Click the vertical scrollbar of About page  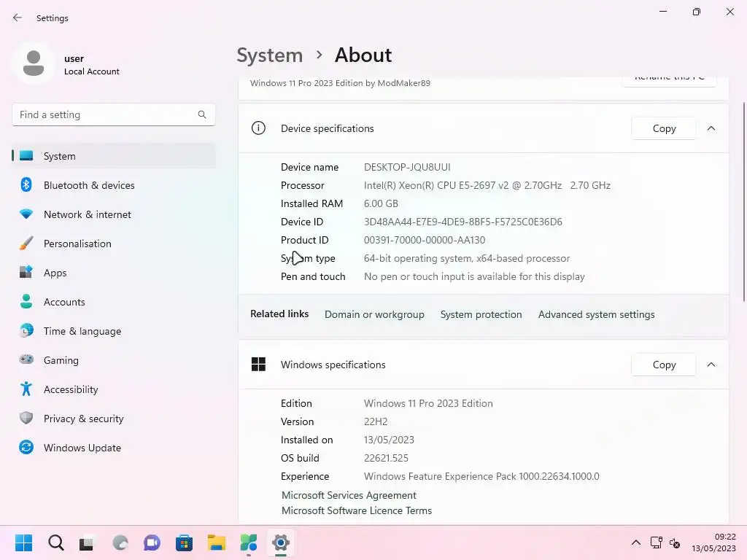click(743, 202)
